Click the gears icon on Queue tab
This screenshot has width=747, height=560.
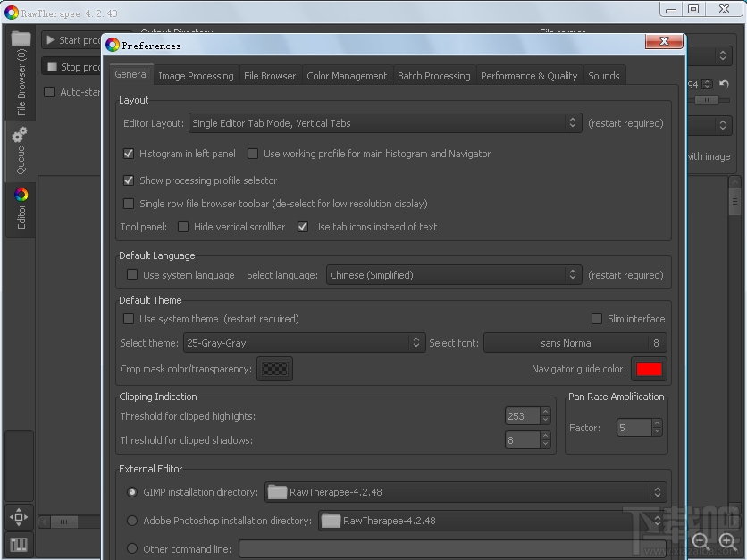click(x=20, y=135)
